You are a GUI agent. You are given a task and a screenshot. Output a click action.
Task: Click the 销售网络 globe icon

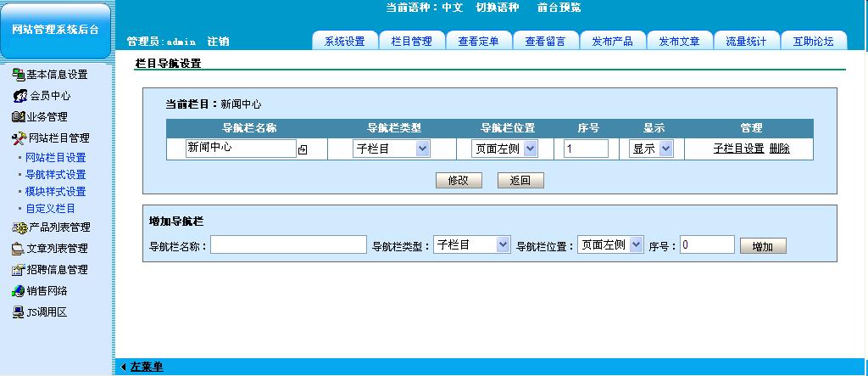coord(19,290)
